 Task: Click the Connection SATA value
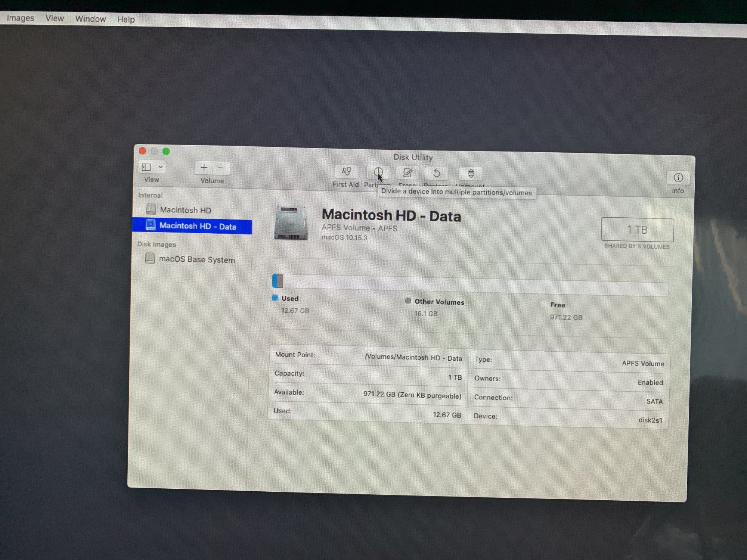click(x=654, y=401)
